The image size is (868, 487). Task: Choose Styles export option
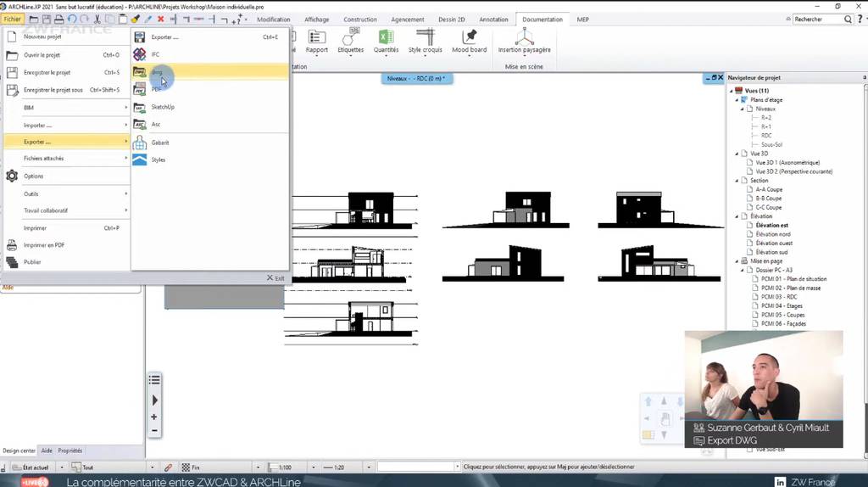210,160
